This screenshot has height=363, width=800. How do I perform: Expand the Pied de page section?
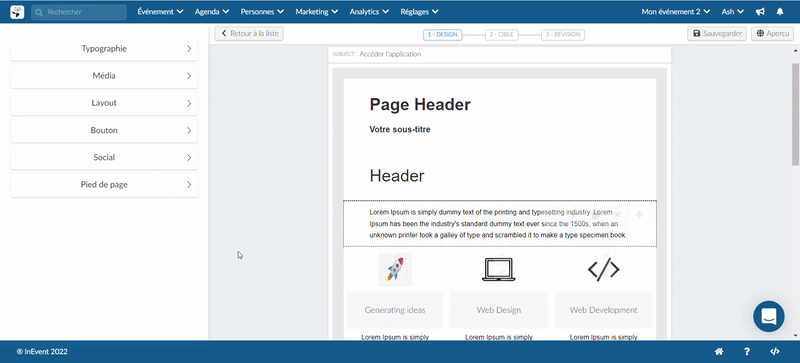click(104, 185)
